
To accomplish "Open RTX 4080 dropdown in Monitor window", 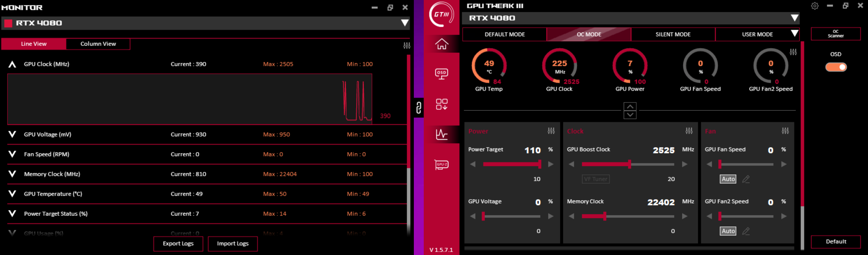I will [x=405, y=23].
